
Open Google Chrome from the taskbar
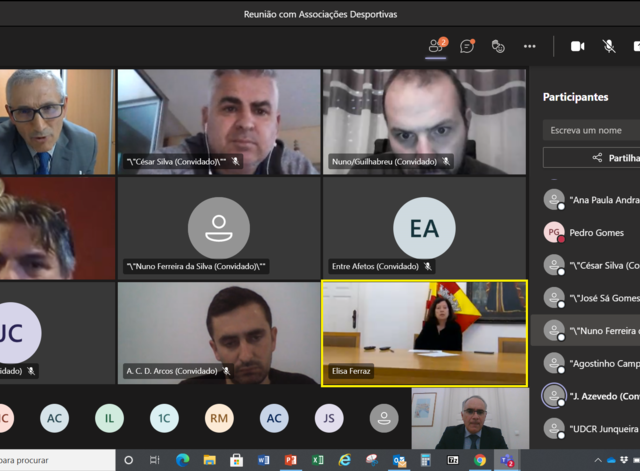point(480,460)
